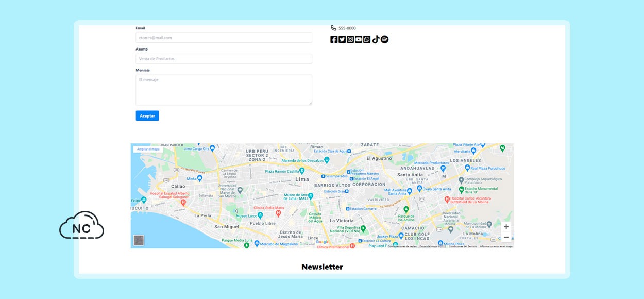Click the Santa Anita map label
This screenshot has height=299, width=644.
click(410, 174)
